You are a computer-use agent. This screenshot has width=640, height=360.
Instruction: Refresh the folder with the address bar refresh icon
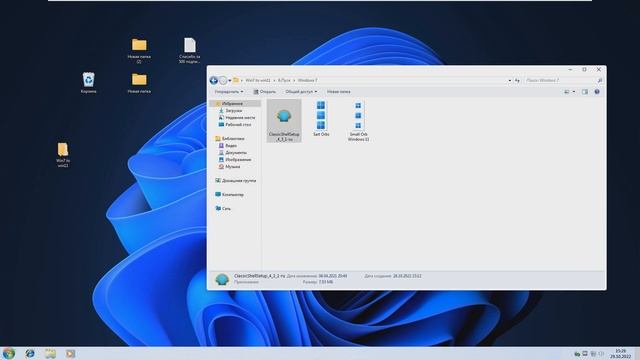pyautogui.click(x=517, y=80)
